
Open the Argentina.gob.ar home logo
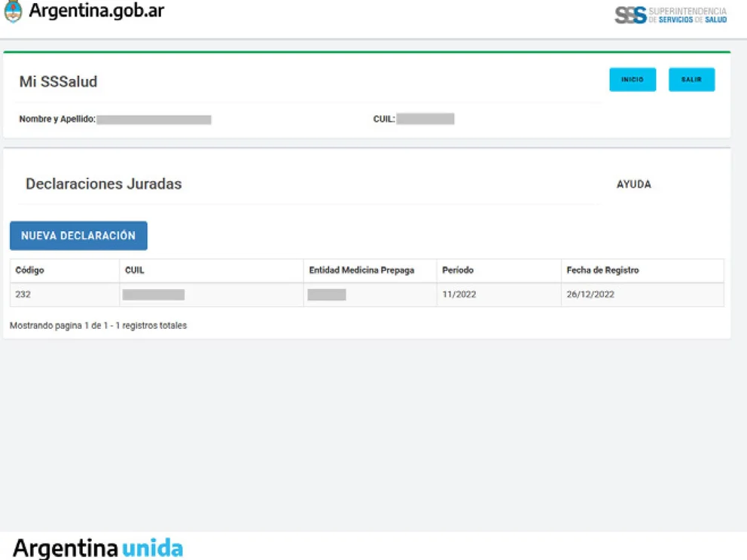coord(98,11)
